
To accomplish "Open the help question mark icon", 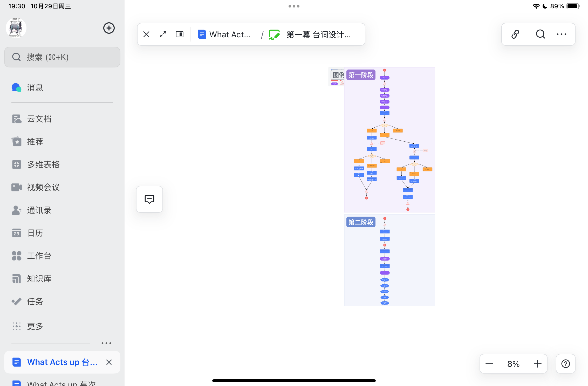I will coord(565,364).
